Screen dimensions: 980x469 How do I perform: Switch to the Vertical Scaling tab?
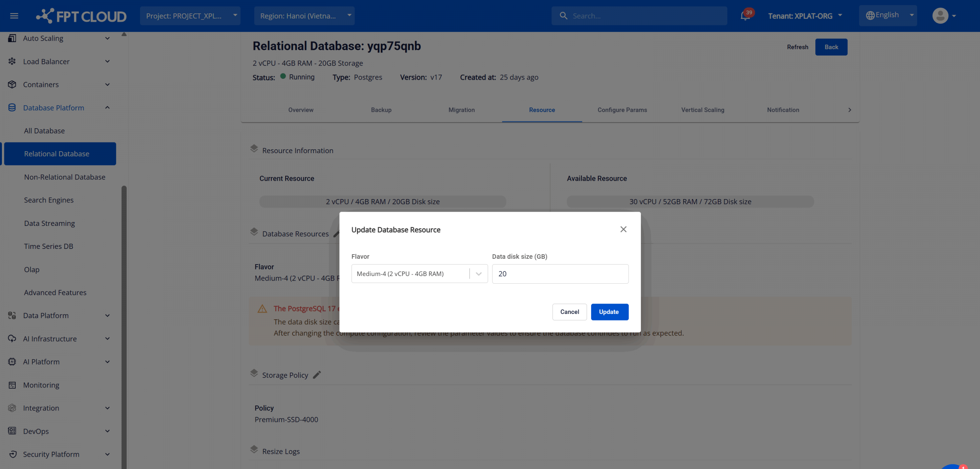pos(702,110)
